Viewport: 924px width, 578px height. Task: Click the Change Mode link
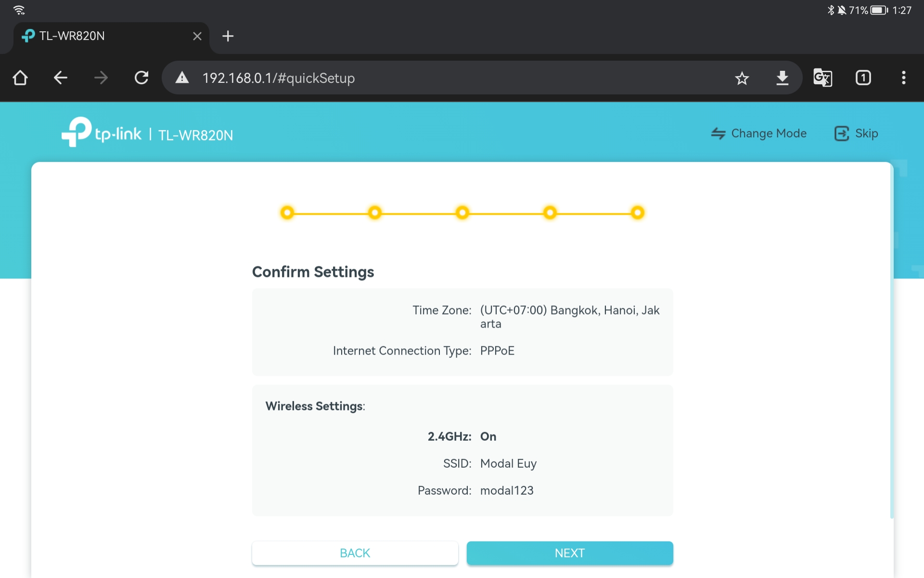click(x=759, y=133)
